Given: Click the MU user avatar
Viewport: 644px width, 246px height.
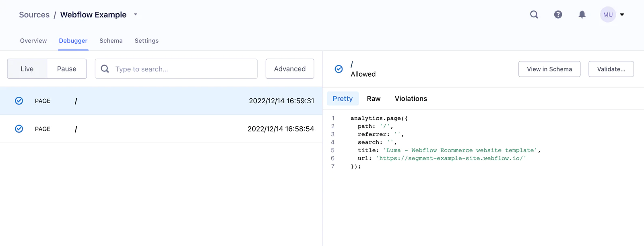Looking at the screenshot, I should click(x=608, y=15).
